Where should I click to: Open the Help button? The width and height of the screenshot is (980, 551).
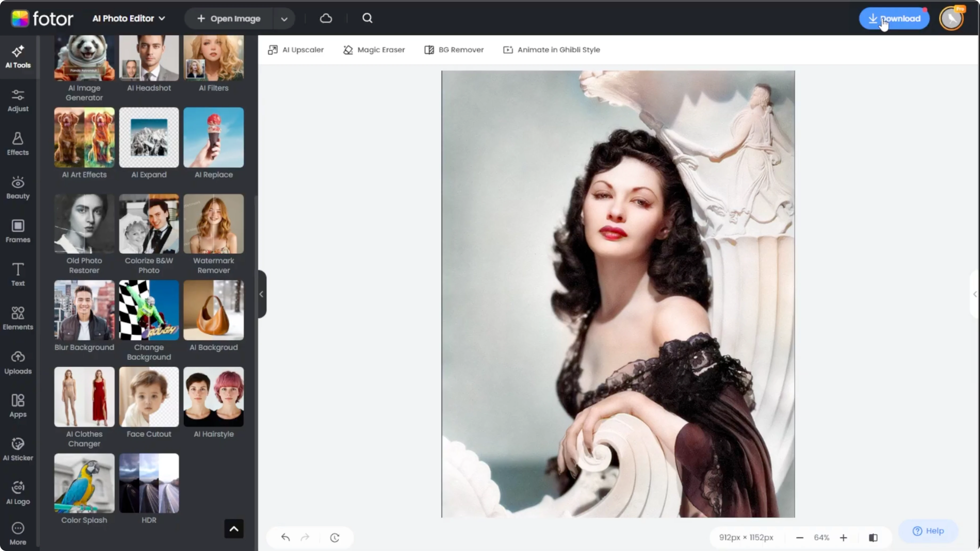point(928,531)
